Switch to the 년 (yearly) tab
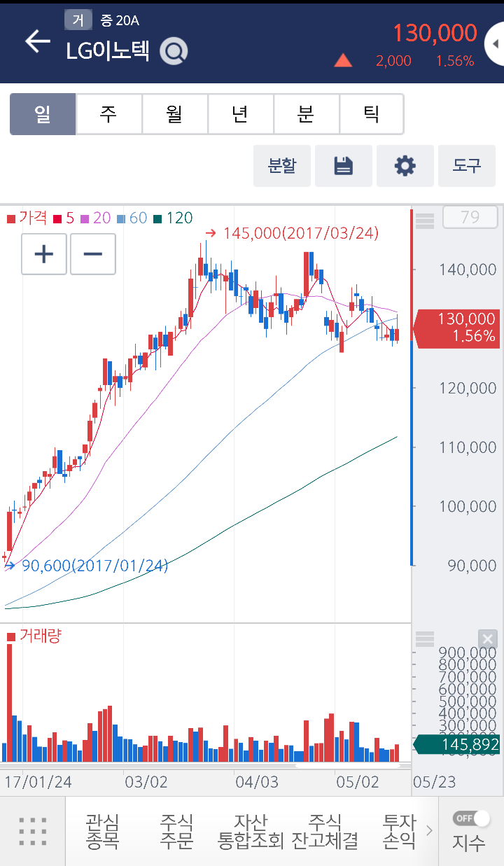 (240, 114)
